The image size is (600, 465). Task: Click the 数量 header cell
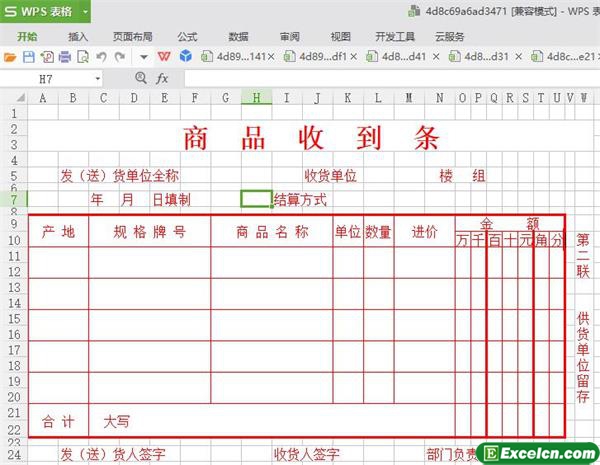(x=378, y=232)
